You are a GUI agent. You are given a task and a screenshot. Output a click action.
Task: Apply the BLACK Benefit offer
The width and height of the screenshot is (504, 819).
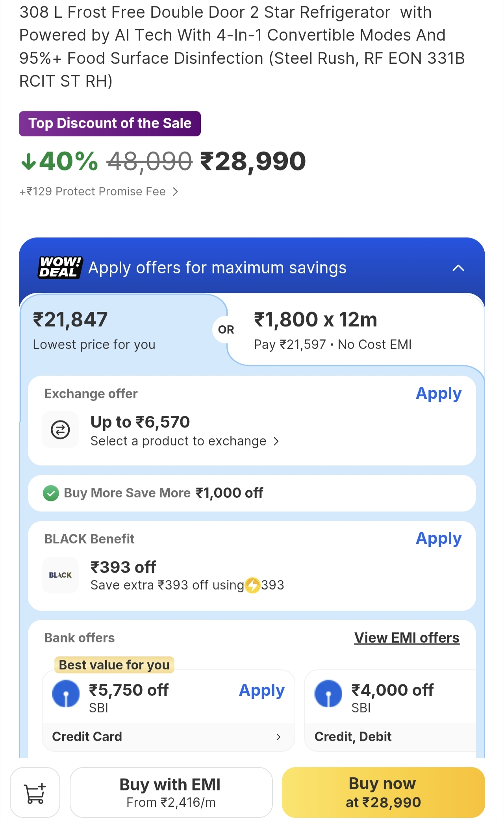pyautogui.click(x=439, y=539)
